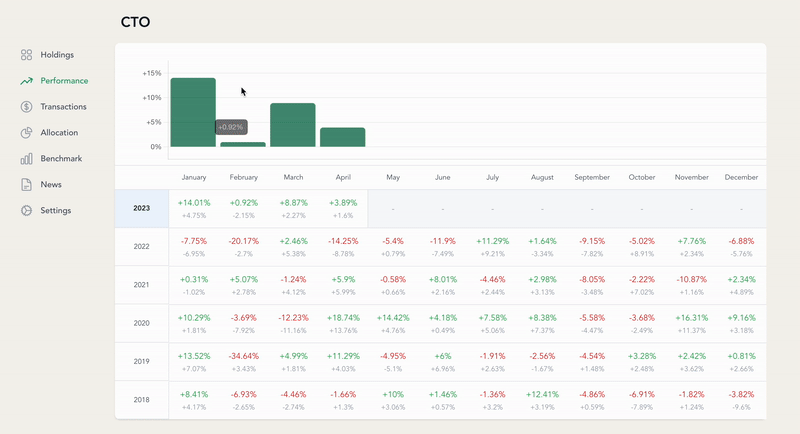Click the August column header
Screen dimensions: 800x434
[542, 177]
